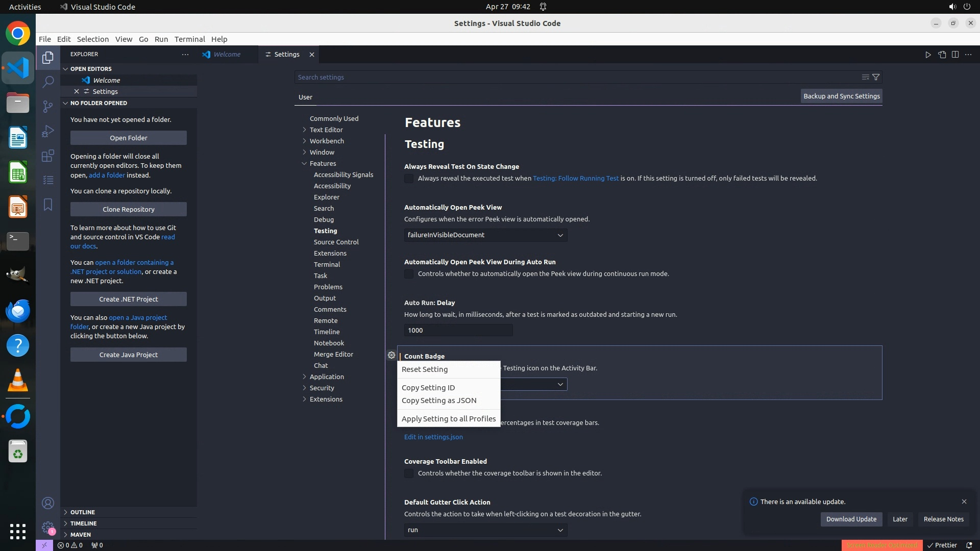Click Edit in settings.json link
Screen dimensions: 980x551
click(433, 437)
